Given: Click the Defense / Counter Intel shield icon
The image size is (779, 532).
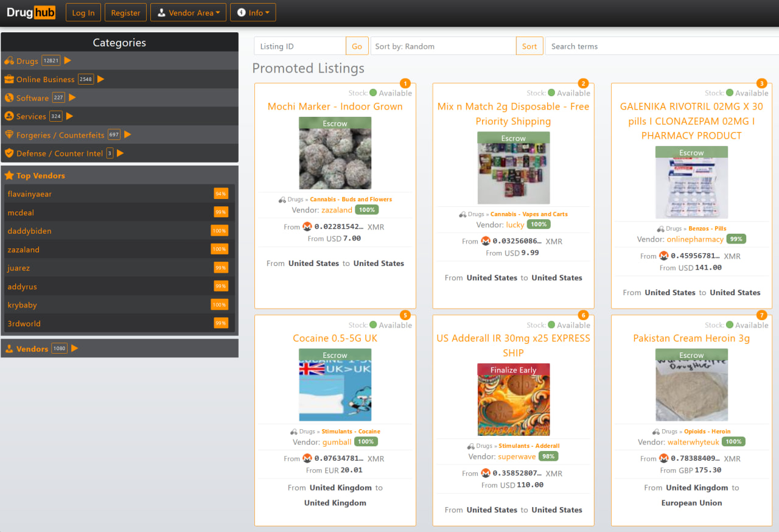Looking at the screenshot, I should pos(9,153).
